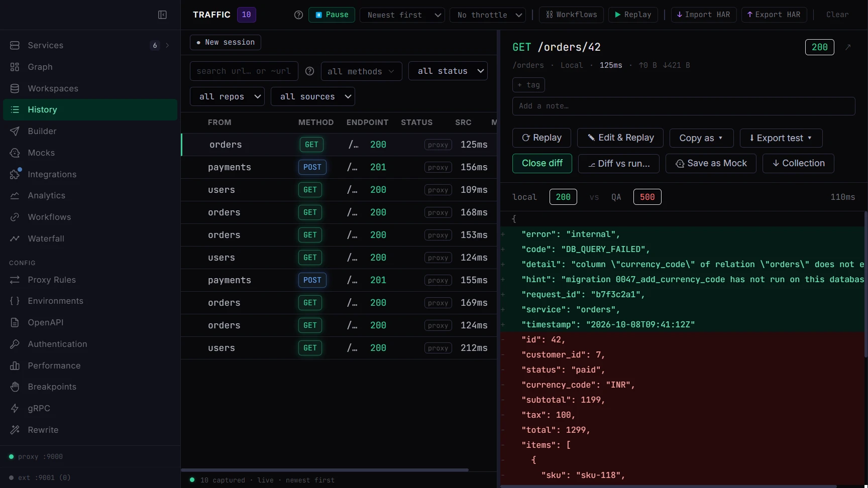Viewport: 868px width, 488px height.
Task: Click the OpenAPI document icon
Action: [x=15, y=322]
